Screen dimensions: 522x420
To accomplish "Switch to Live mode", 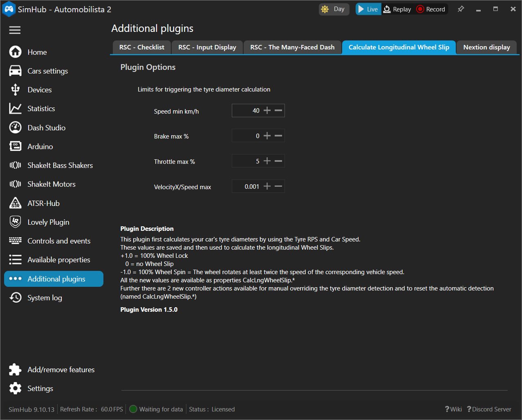I will click(x=368, y=9).
